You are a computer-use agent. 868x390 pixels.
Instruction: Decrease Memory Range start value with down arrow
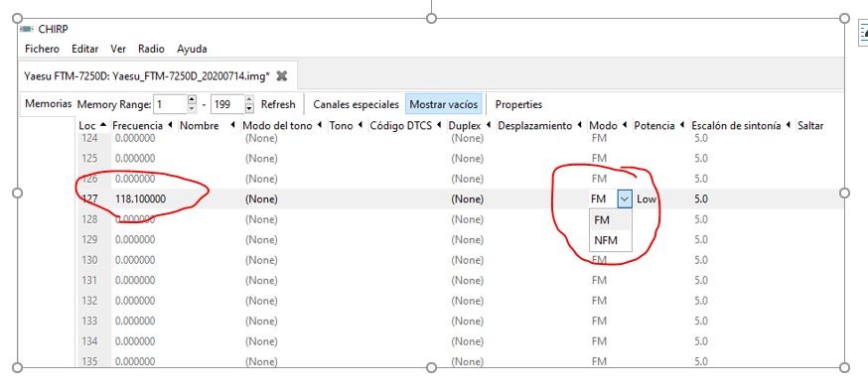(192, 108)
